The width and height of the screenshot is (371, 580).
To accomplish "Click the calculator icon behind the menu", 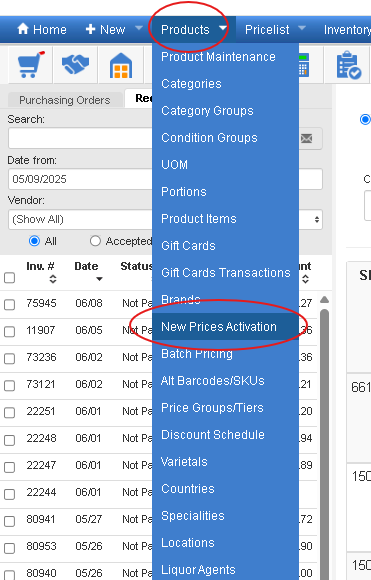I will tap(303, 65).
